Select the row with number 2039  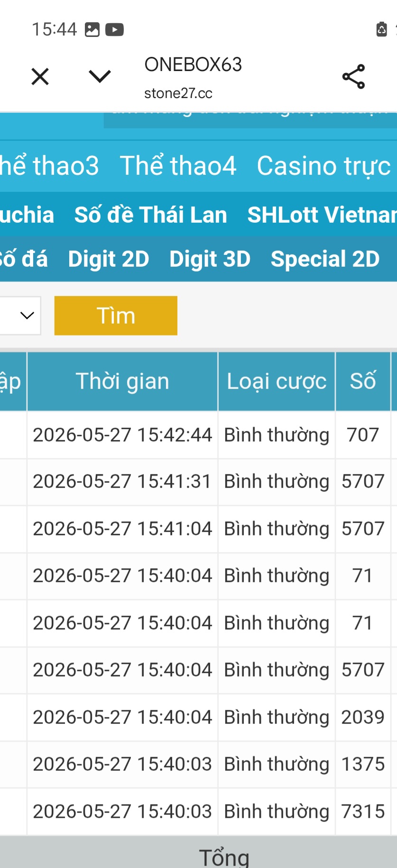pyautogui.click(x=198, y=717)
